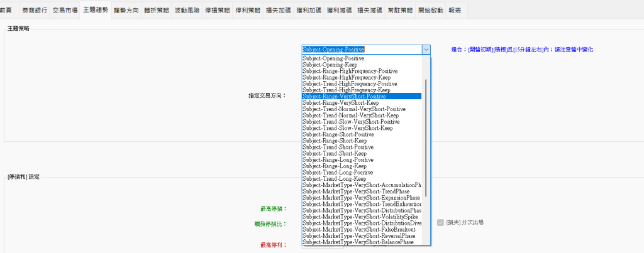Viewport: 644px width, 253px height.
Task: Go to the 趨勢方向 tab
Action: (126, 11)
